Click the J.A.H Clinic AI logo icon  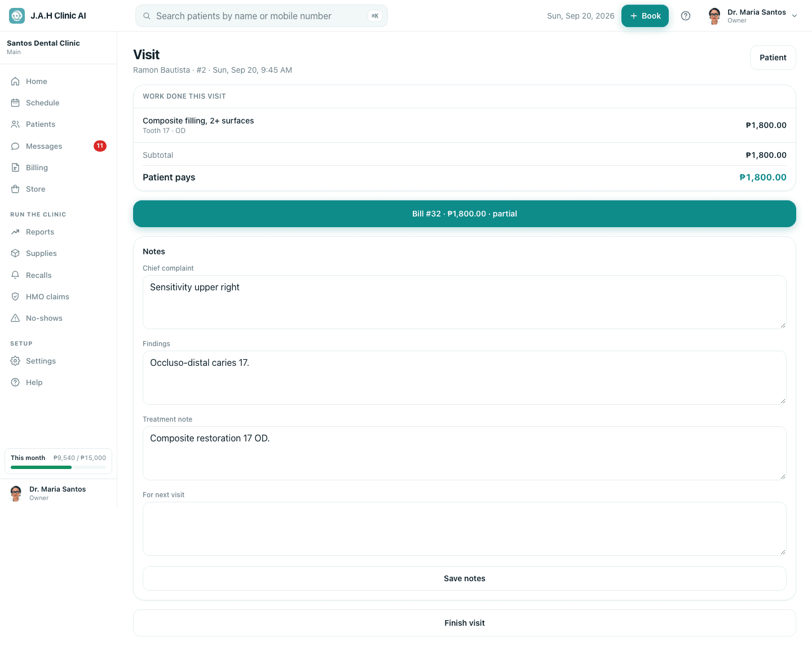pyautogui.click(x=17, y=16)
